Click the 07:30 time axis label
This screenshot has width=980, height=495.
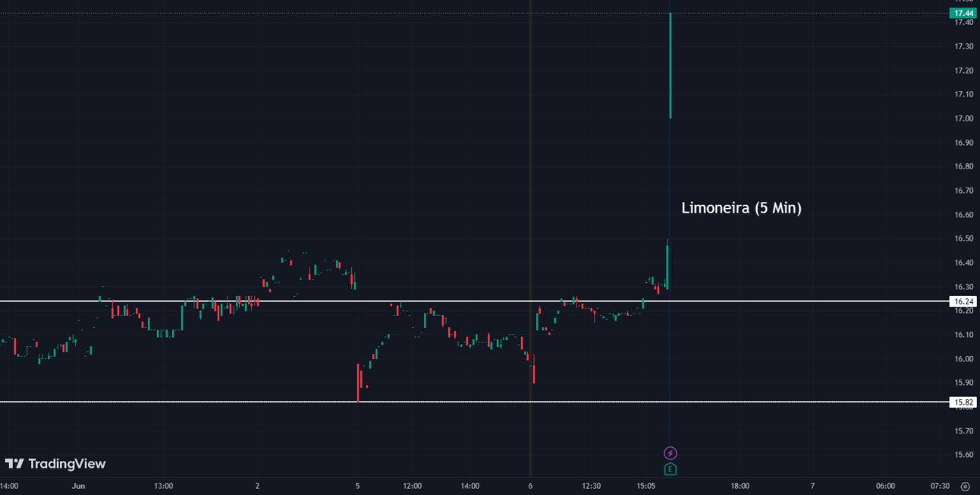(940, 486)
